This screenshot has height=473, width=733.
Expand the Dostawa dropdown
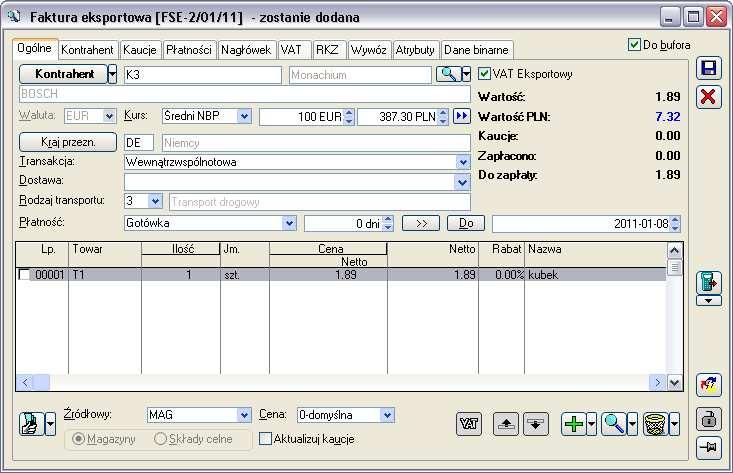click(x=462, y=182)
